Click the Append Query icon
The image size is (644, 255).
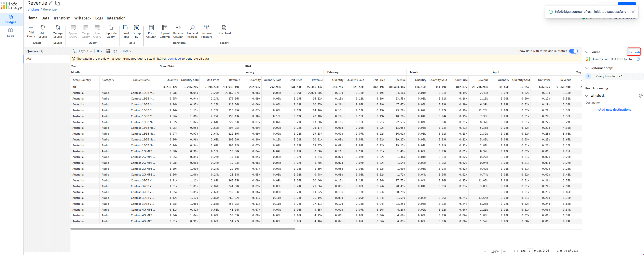(x=73, y=28)
